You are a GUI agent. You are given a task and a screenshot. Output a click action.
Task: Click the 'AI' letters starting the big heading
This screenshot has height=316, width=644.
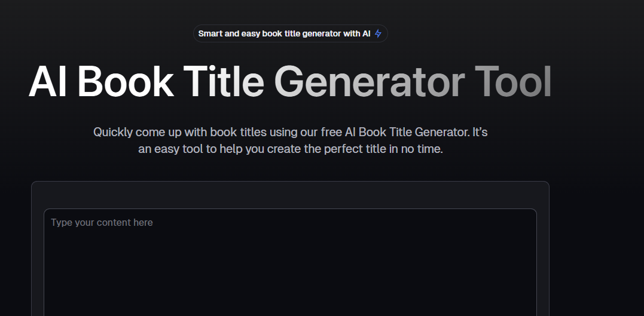(x=47, y=81)
